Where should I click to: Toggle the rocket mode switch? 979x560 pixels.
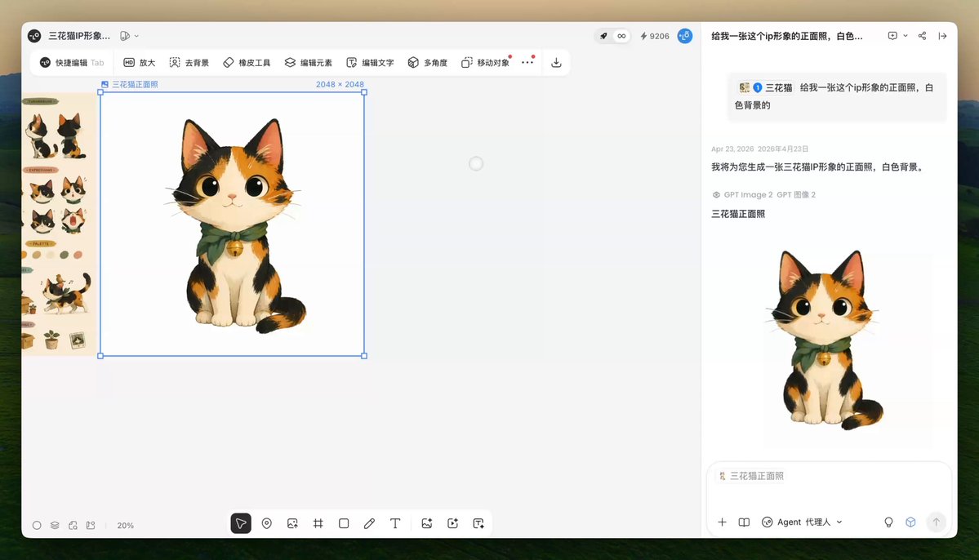[x=603, y=36]
